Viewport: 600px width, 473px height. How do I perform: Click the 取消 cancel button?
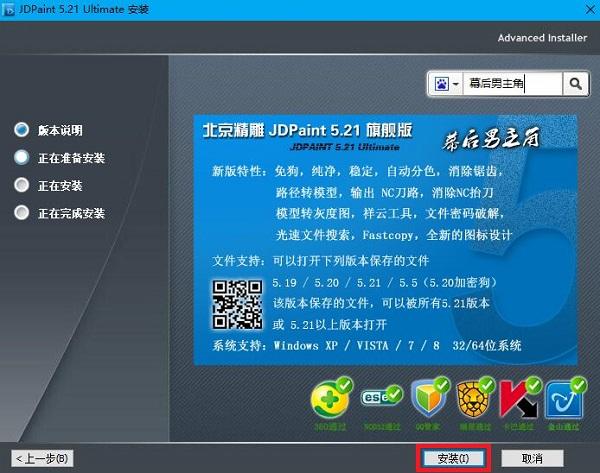tap(532, 458)
